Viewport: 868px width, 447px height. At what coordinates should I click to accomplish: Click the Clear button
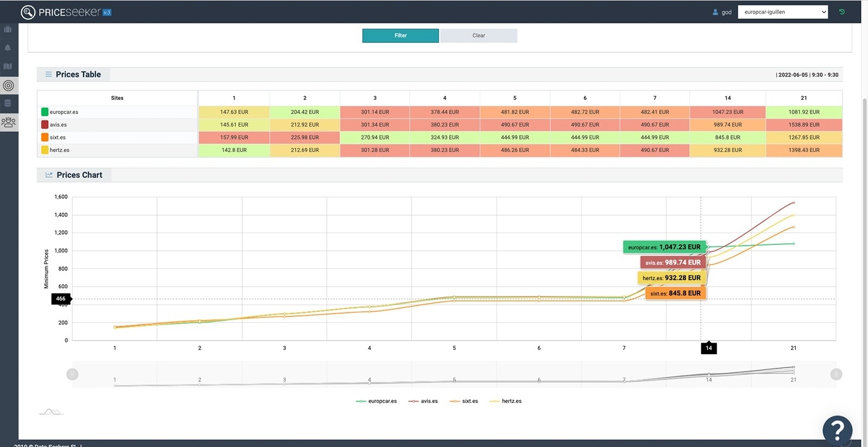pos(479,35)
